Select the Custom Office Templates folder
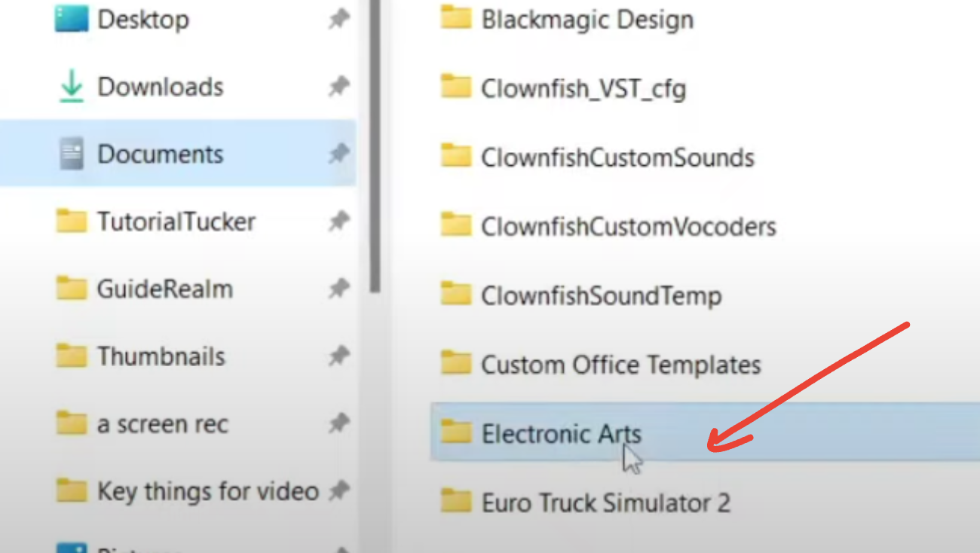 [x=620, y=365]
